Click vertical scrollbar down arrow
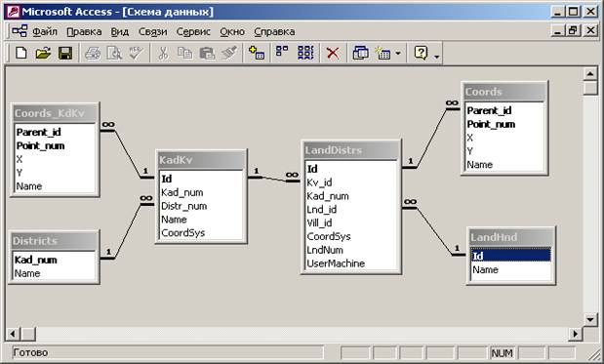 [x=590, y=319]
